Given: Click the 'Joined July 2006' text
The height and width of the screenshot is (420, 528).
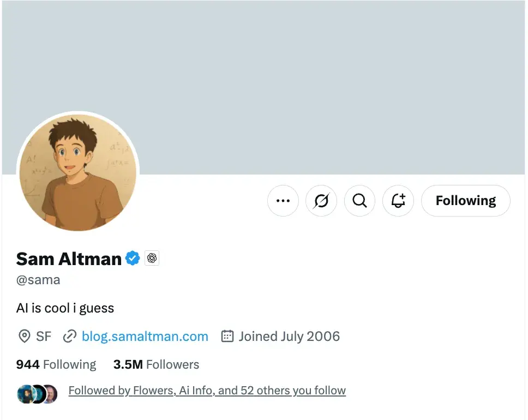Looking at the screenshot, I should 289,337.
